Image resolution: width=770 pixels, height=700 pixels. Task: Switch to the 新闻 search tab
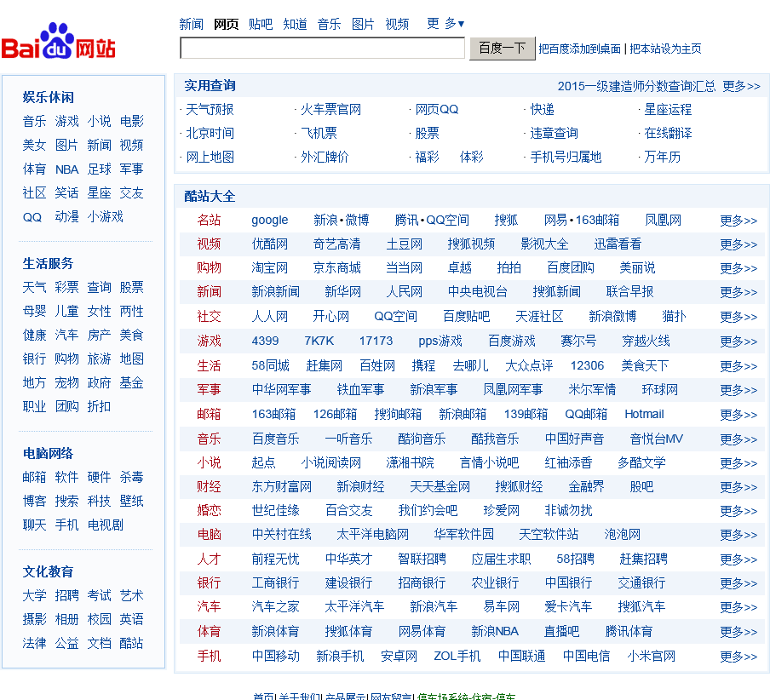pos(191,24)
